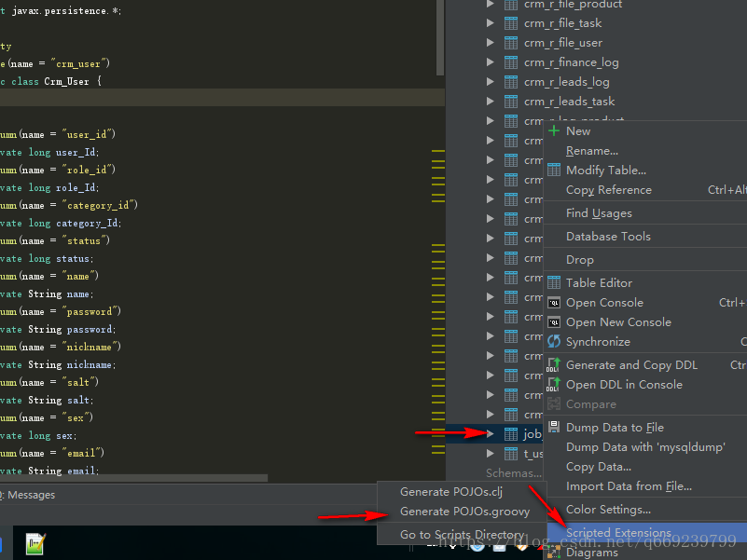Viewport: 747px width, 560px height.
Task: Click the Open DDL in Console icon
Action: click(554, 384)
